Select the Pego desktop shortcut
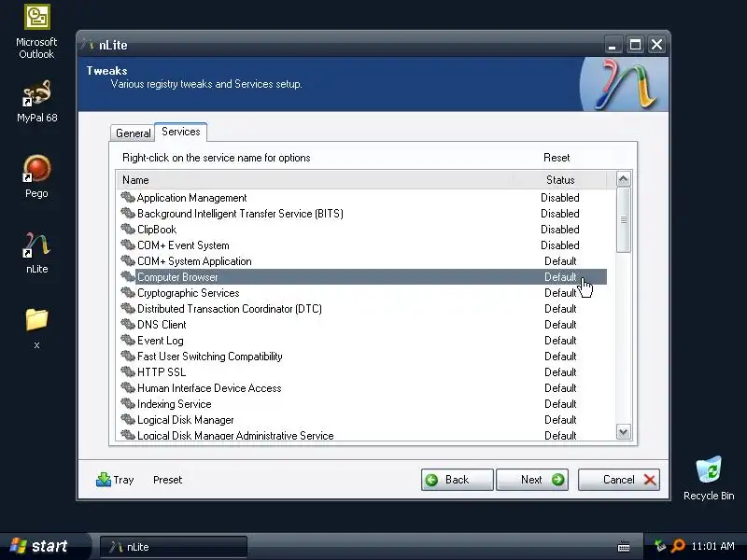 pyautogui.click(x=36, y=176)
